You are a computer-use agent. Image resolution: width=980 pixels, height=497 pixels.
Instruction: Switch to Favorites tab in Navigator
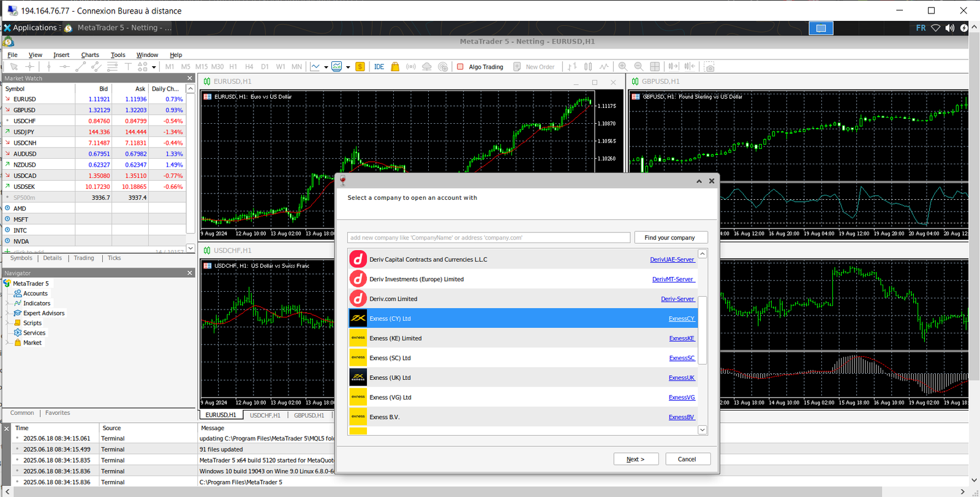pos(58,413)
